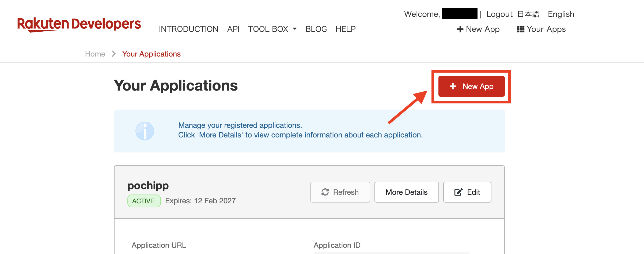Click the breadcrumb chevron after Home
The width and height of the screenshot is (644, 254).
(x=114, y=54)
